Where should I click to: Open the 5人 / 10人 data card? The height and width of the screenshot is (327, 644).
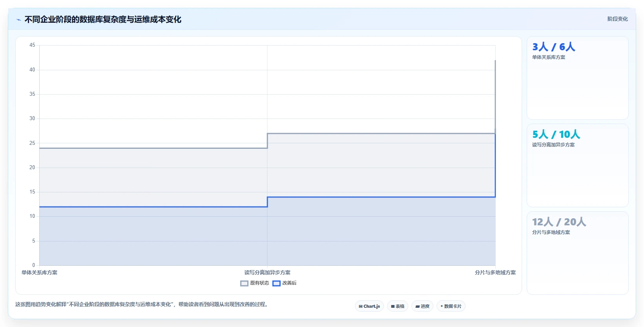[578, 165]
